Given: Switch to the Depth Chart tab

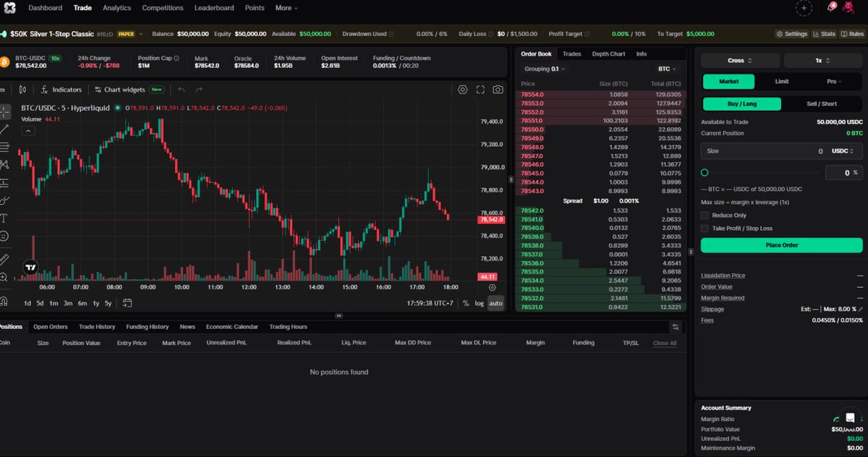Looking at the screenshot, I should 608,54.
